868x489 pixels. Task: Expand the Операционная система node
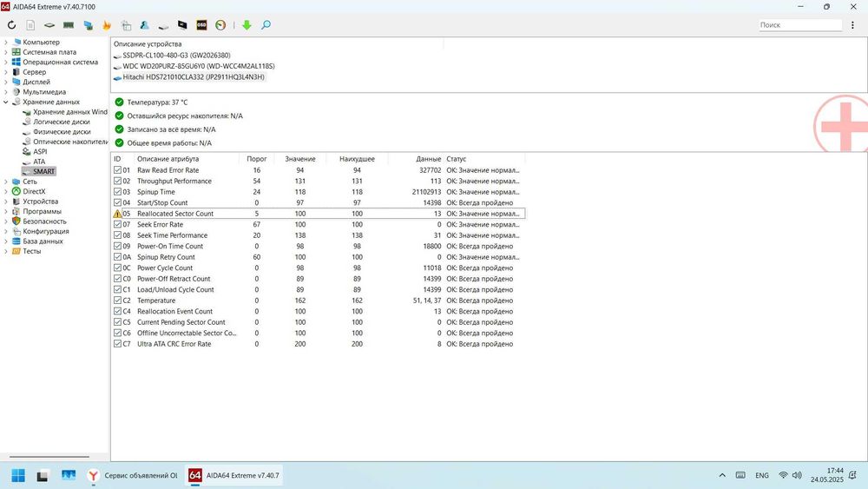(x=6, y=62)
